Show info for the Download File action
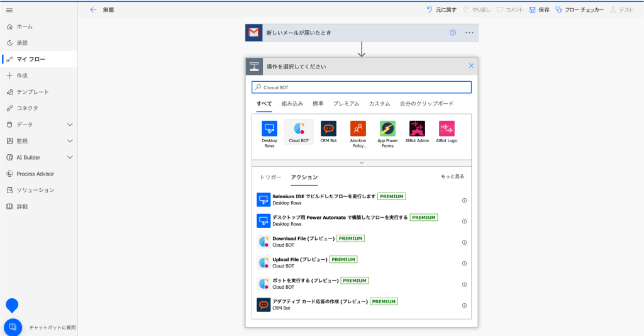This screenshot has height=336, width=644. click(465, 242)
